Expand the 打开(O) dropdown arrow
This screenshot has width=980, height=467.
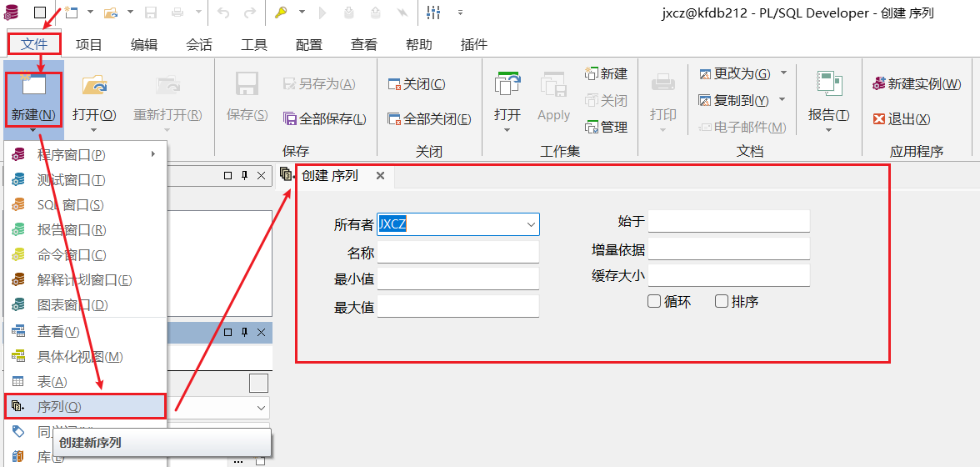coord(94,130)
